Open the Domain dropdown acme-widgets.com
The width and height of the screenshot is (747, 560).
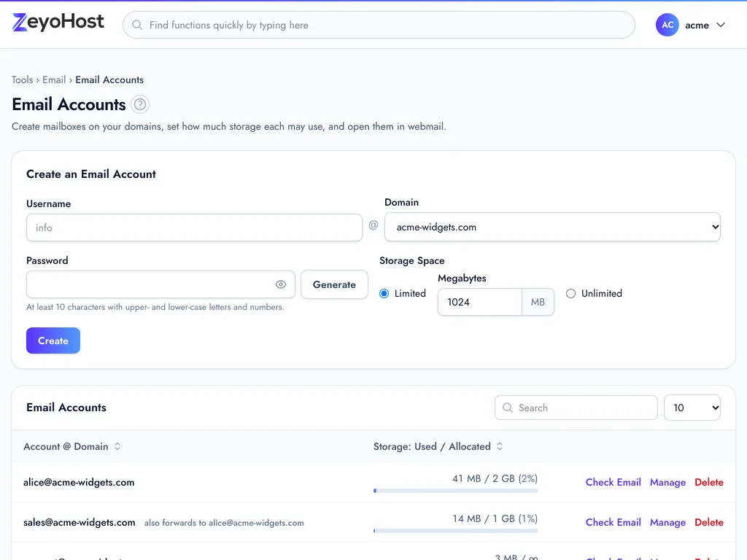552,227
